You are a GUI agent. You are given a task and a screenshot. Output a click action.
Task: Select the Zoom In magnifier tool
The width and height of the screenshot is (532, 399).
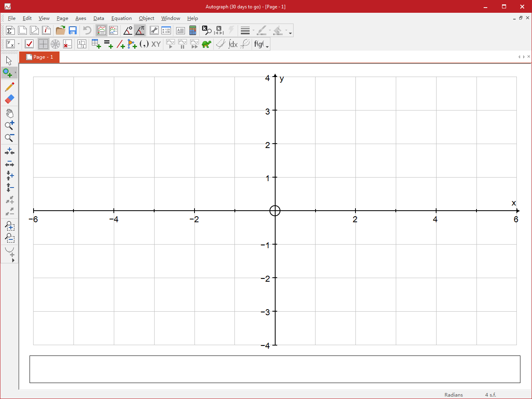(10, 125)
